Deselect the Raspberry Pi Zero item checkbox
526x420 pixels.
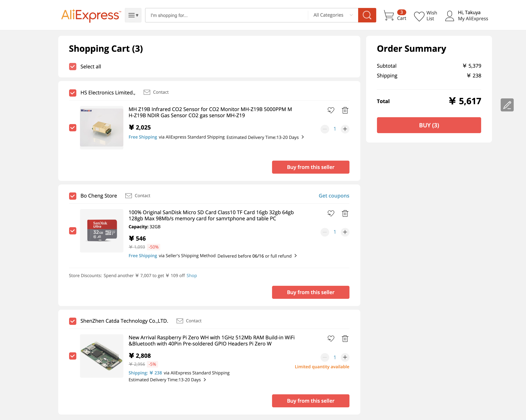click(73, 356)
